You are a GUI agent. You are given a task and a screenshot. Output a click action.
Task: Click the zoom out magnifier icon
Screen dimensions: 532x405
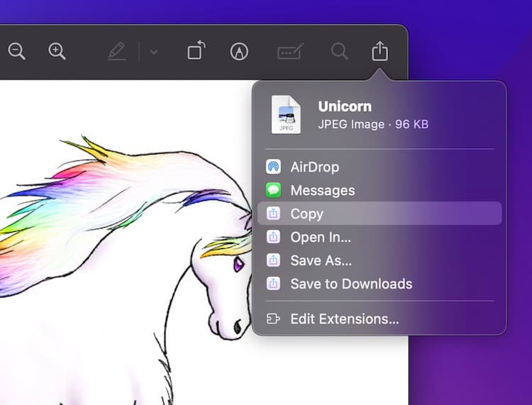pyautogui.click(x=16, y=51)
